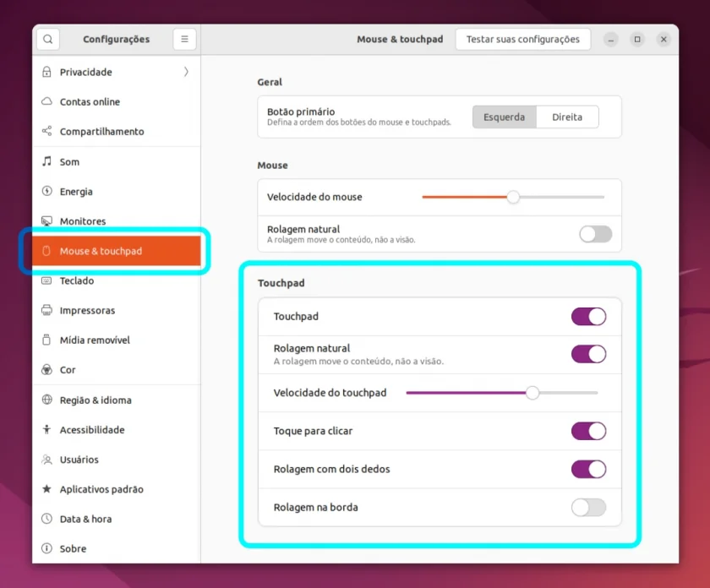The image size is (710, 588).
Task: Click the search magnifier icon in Configurações
Action: pos(48,40)
